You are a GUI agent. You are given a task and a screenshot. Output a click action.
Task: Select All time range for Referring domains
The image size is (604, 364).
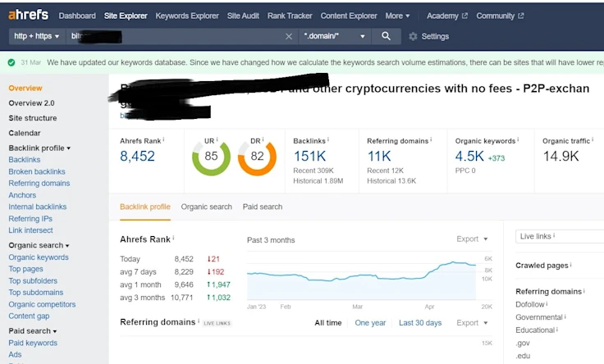point(327,323)
